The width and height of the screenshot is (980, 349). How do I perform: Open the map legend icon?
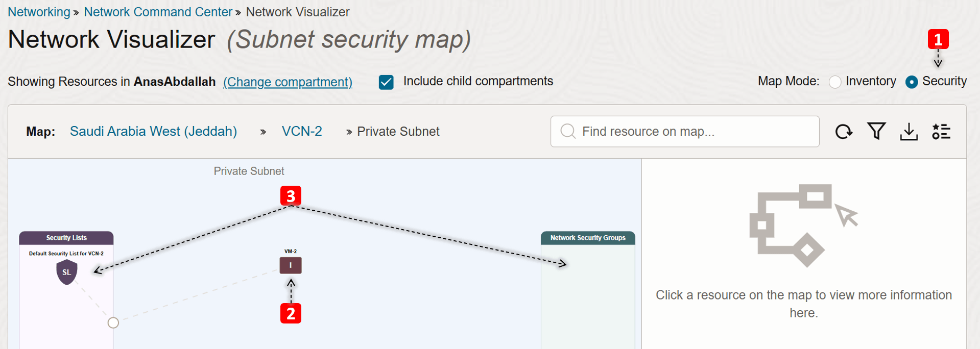pyautogui.click(x=941, y=132)
